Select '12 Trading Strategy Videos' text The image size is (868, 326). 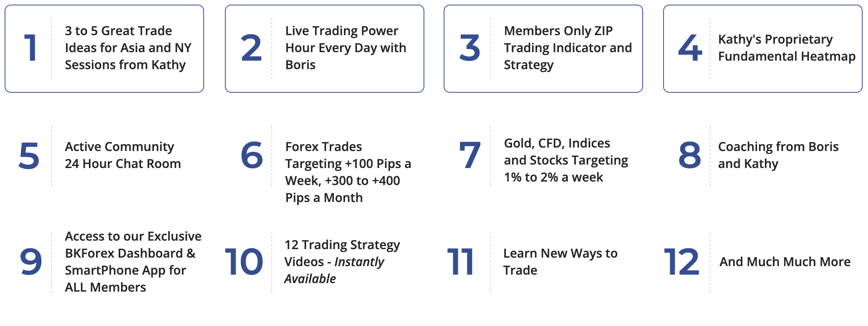[x=342, y=262]
